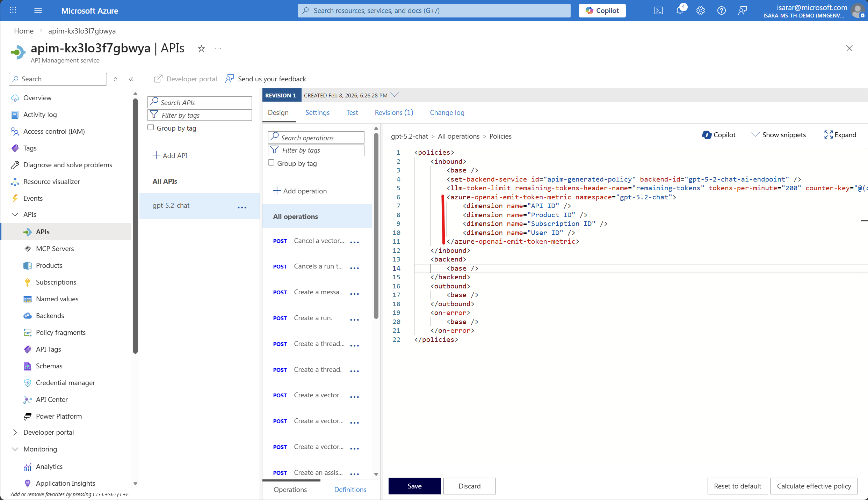Click the top bar Copilot button

602,10
